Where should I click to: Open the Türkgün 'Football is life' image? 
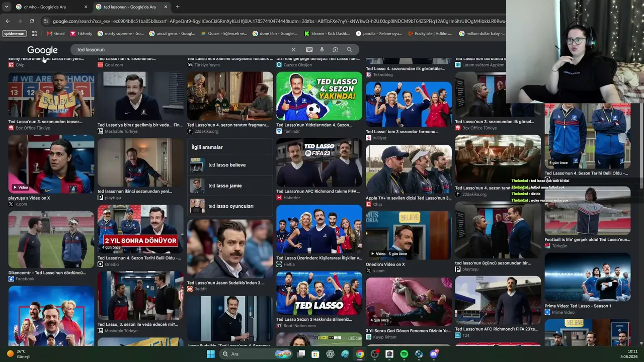(x=587, y=211)
